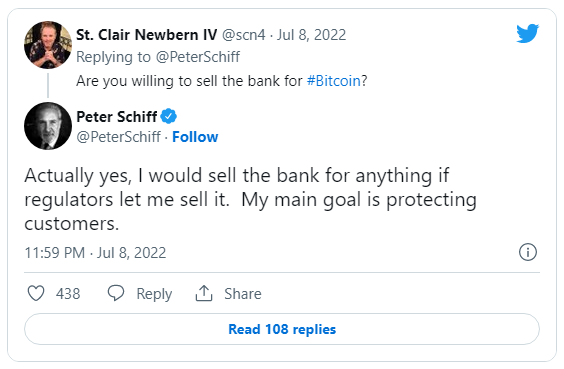Click Peter Schiff display name
The width and height of the screenshot is (564, 369).
click(117, 117)
